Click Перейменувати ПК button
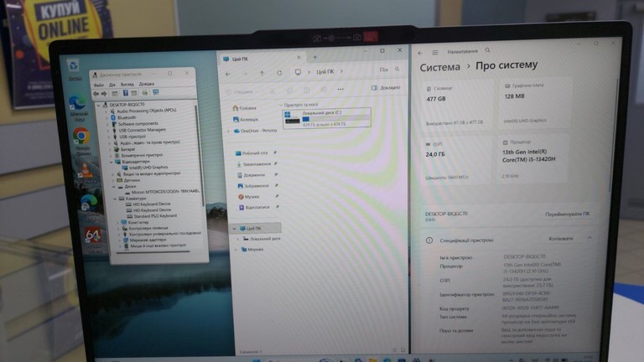This screenshot has height=362, width=644. point(567,214)
